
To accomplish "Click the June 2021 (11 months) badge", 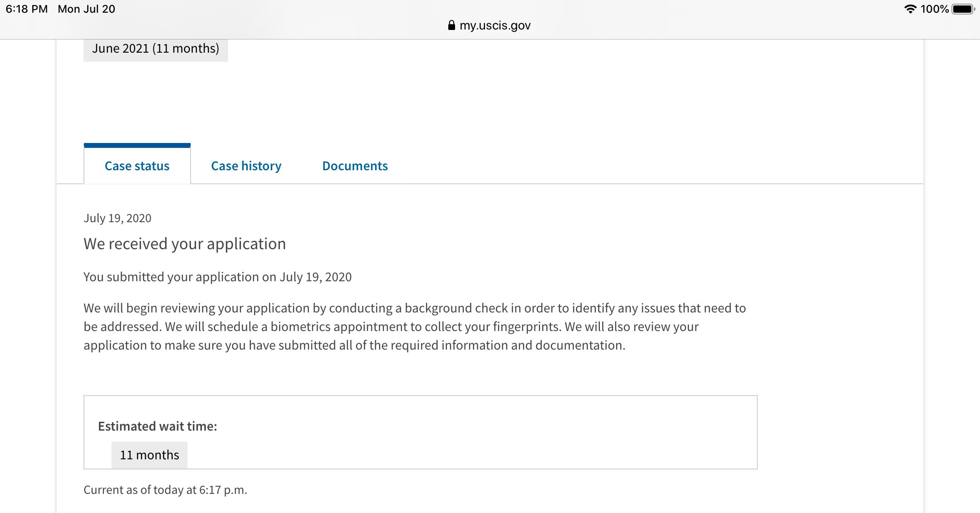I will pyautogui.click(x=156, y=49).
